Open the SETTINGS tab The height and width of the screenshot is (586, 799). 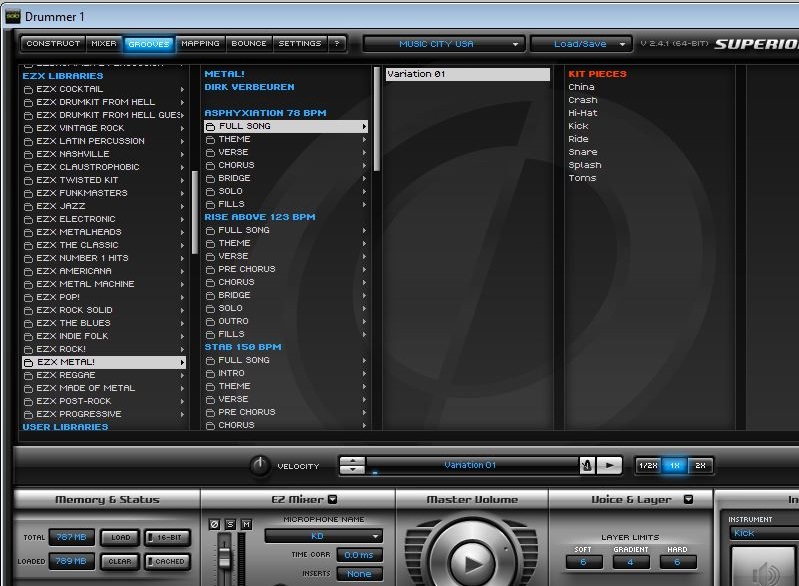click(300, 44)
